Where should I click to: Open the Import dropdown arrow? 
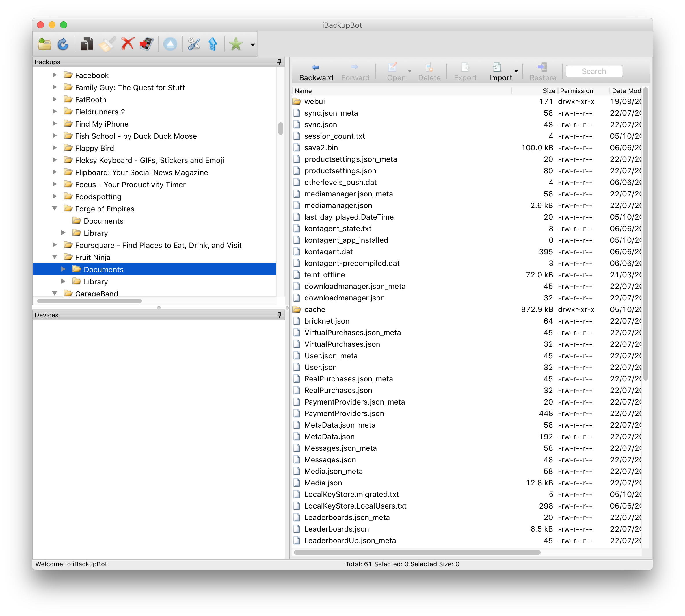pos(516,71)
